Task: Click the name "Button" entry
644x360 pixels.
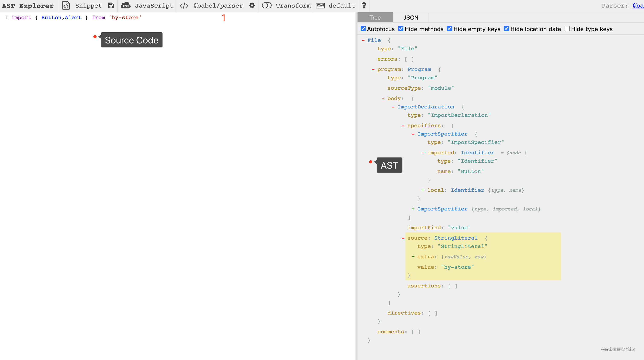Action: pos(460,171)
